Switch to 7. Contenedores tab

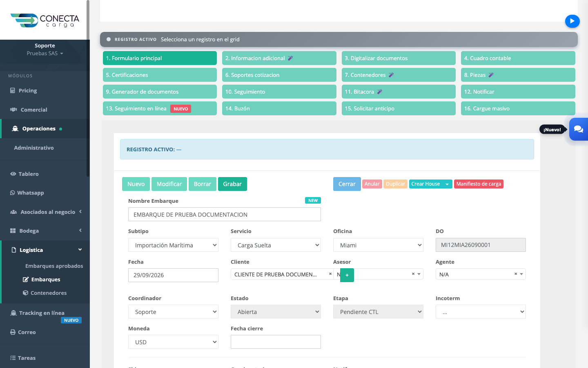tap(399, 75)
